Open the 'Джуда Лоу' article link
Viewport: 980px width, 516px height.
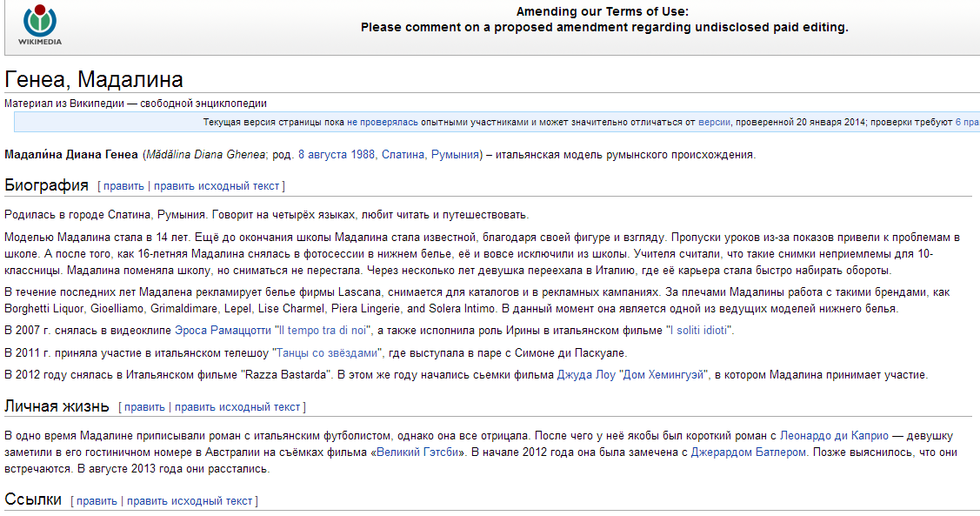[586, 376]
